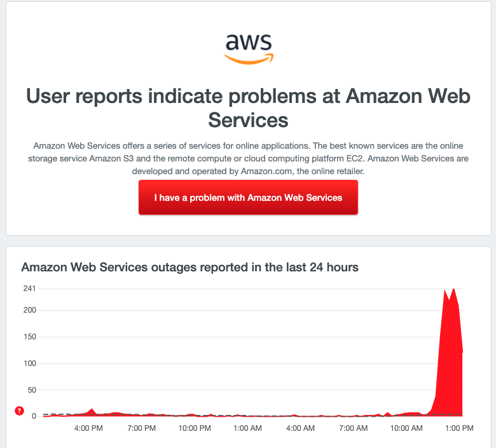Click the 50 y-axis value label

[x=32, y=390]
